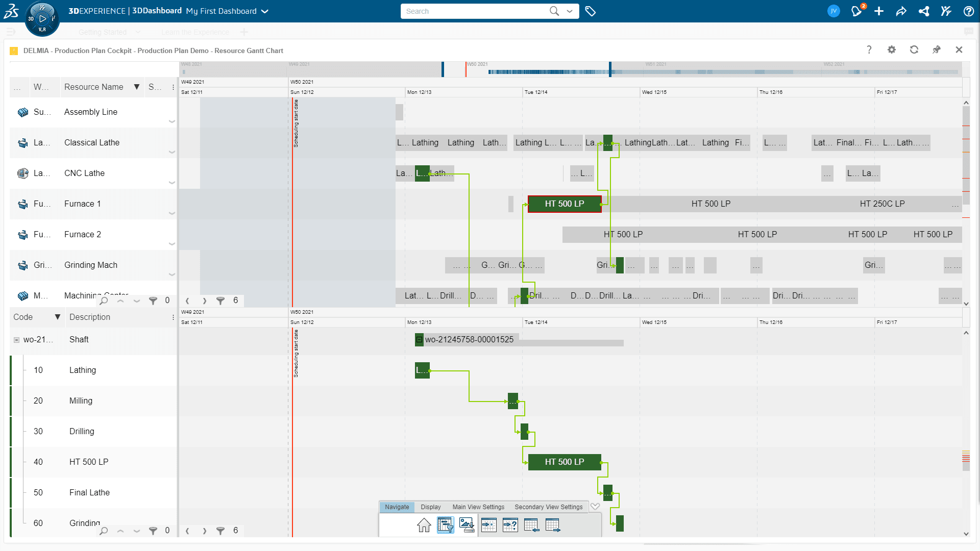This screenshot has height=551, width=980.
Task: Click the HT 500 LP task block on Furnace 1
Action: (564, 204)
